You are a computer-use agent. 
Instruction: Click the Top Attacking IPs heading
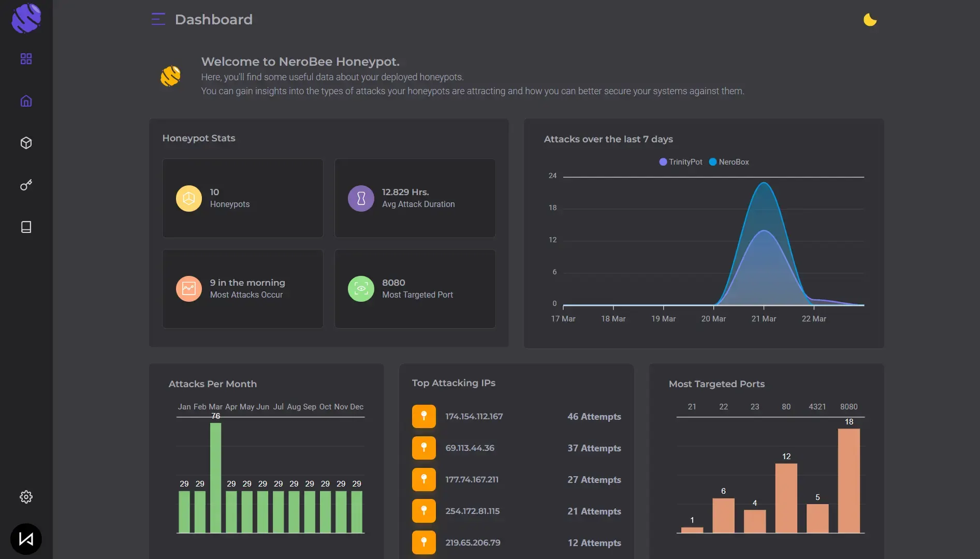[x=454, y=383]
